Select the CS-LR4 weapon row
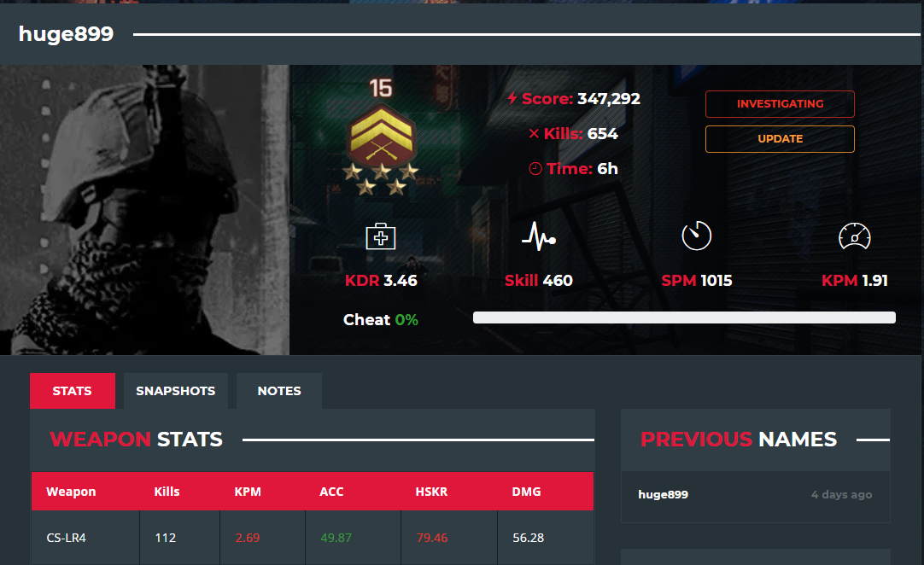The width and height of the screenshot is (924, 565). pos(313,538)
